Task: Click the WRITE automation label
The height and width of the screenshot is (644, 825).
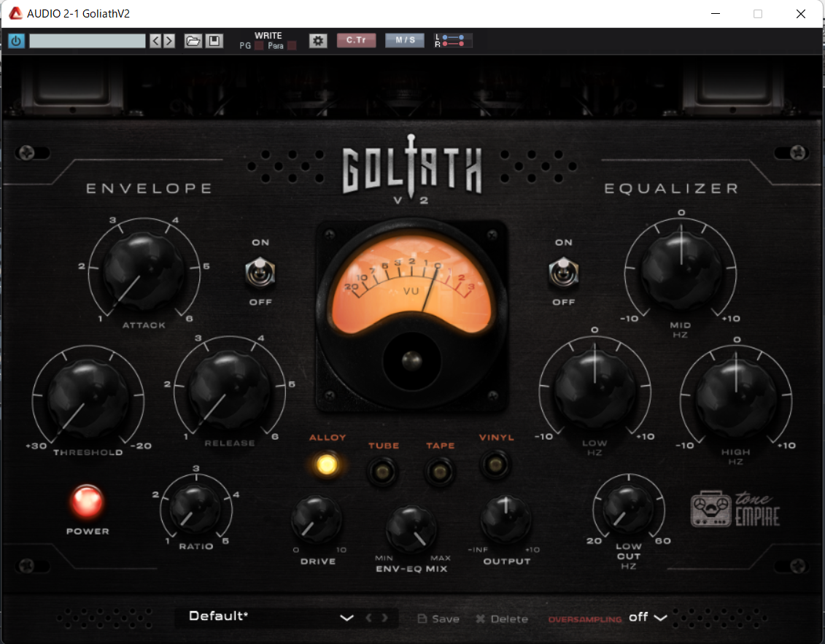Action: [268, 35]
